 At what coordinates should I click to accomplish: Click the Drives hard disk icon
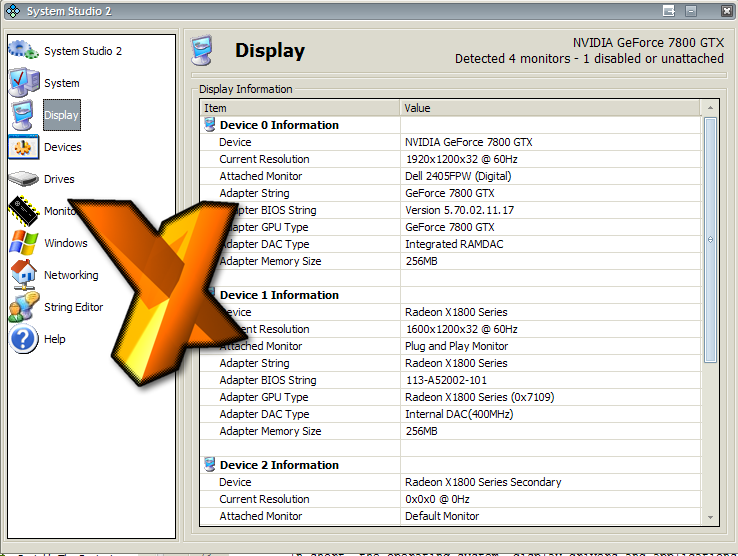click(24, 179)
